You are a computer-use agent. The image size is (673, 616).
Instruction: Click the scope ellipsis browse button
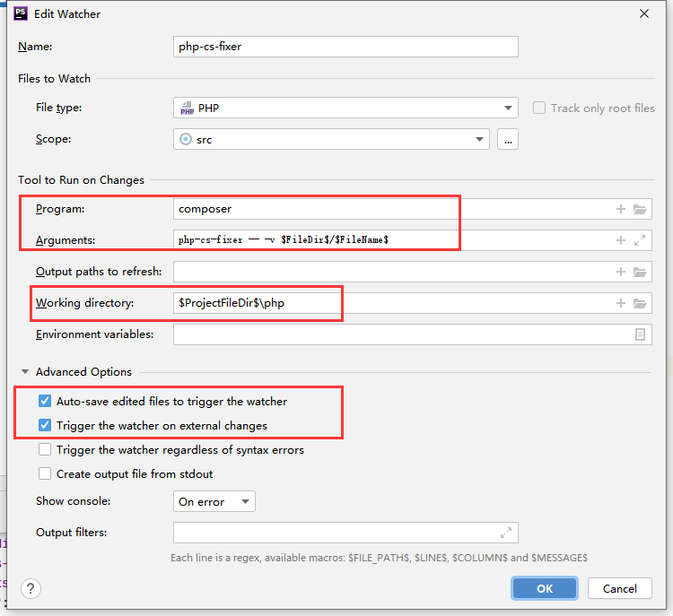pos(508,139)
